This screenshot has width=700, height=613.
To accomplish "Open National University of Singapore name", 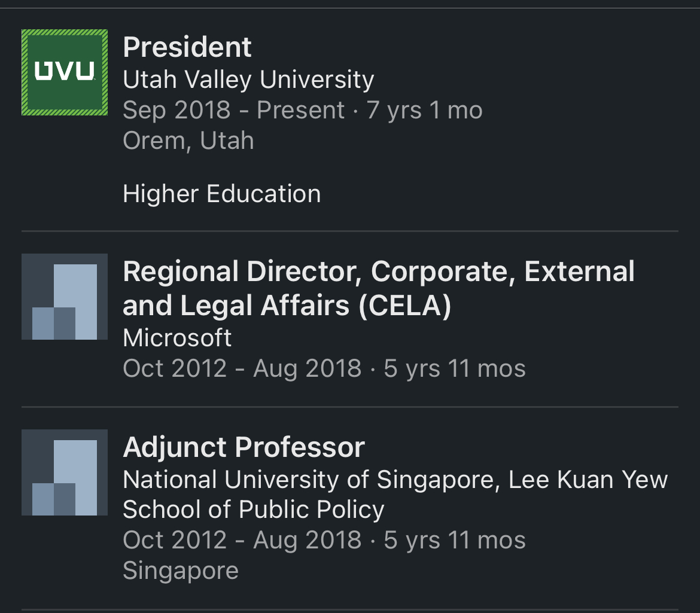I will 395,480.
